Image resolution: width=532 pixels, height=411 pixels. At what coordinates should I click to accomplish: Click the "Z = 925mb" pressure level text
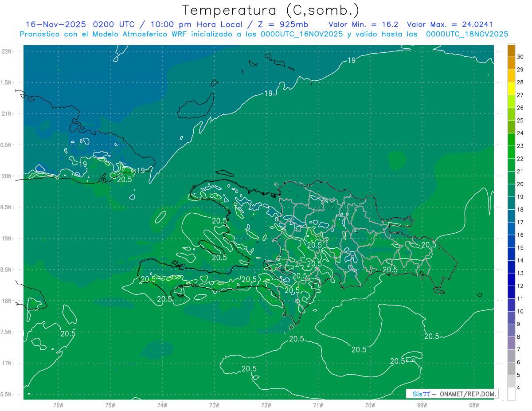282,24
